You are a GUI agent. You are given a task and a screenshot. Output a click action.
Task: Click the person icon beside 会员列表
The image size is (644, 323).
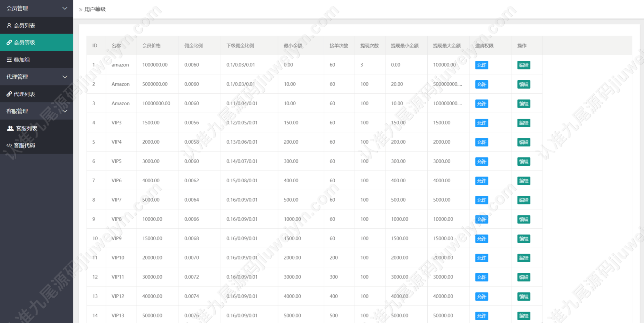(9, 25)
